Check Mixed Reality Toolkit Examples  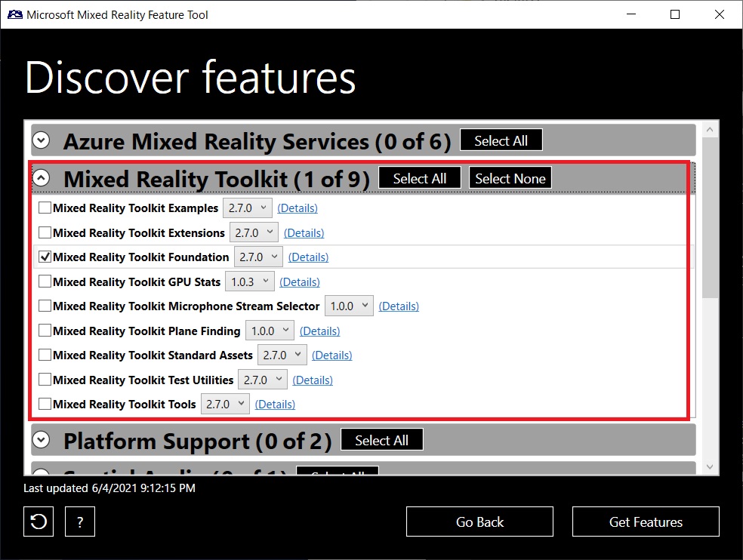click(45, 208)
